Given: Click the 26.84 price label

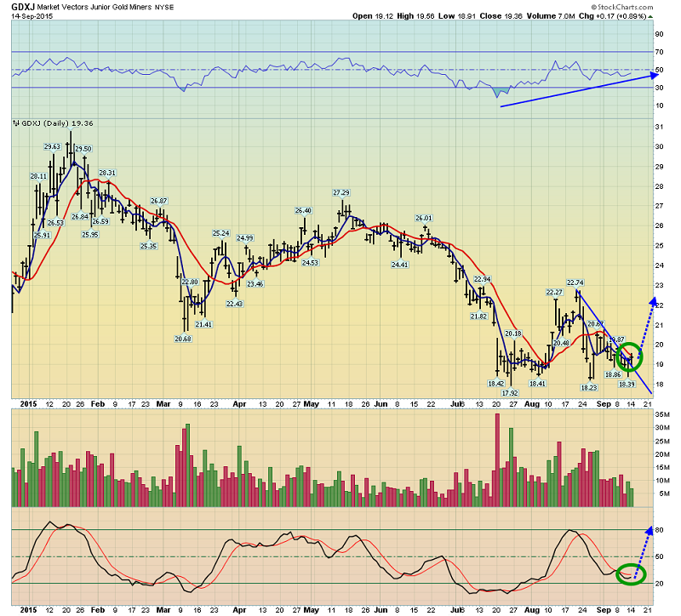Looking at the screenshot, I should click(80, 217).
